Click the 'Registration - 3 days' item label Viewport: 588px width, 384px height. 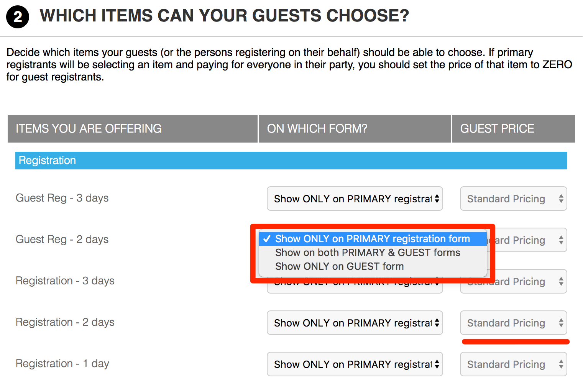tap(65, 281)
